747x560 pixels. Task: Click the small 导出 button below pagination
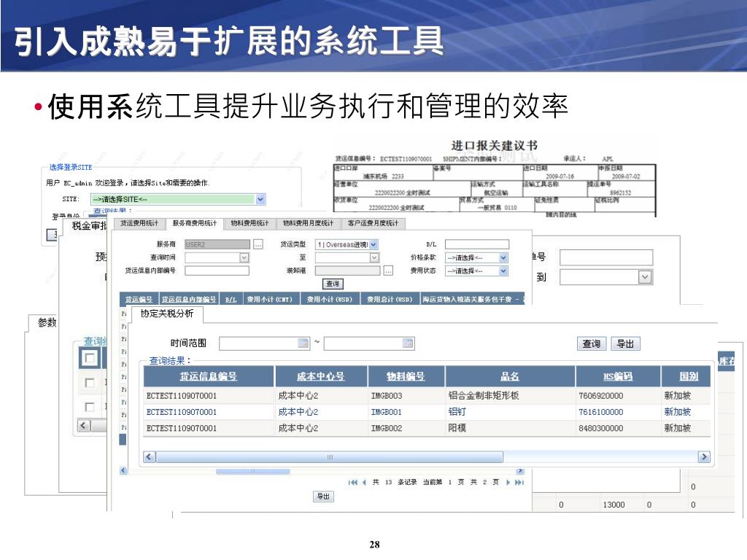323,497
